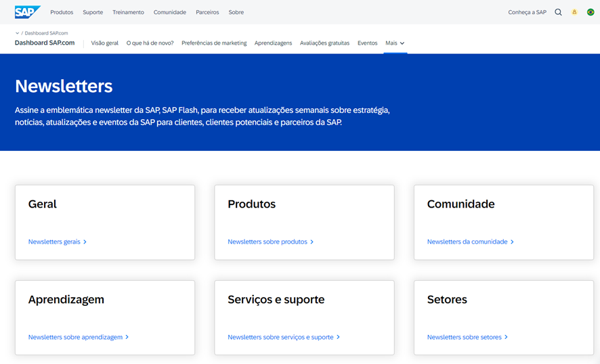Open Newsletters sobre serviços e suporte link
Viewport: 600px width, 364px height.
pos(284,337)
